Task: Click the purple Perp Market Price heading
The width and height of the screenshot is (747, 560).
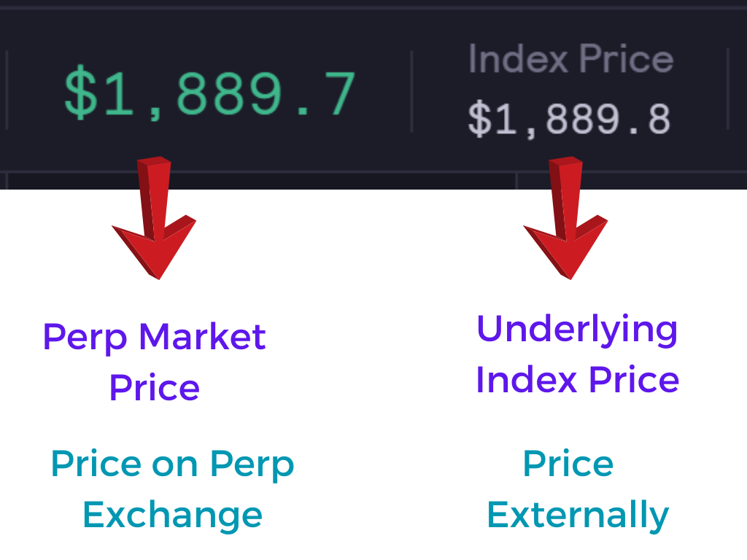Action: (x=155, y=362)
